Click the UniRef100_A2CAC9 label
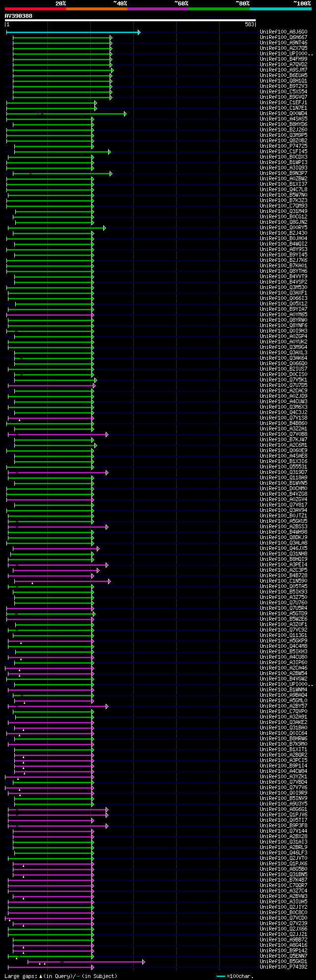The height and width of the screenshot is (980, 316). [283, 391]
